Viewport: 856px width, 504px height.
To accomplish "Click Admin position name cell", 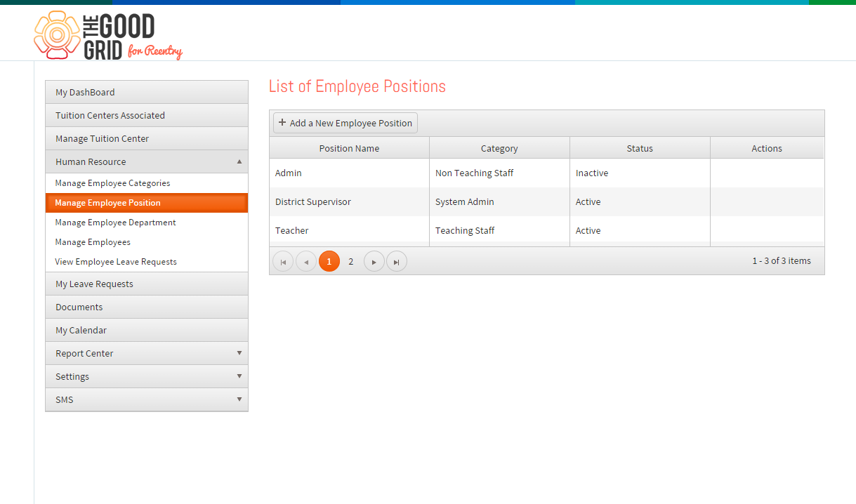I will click(x=349, y=173).
